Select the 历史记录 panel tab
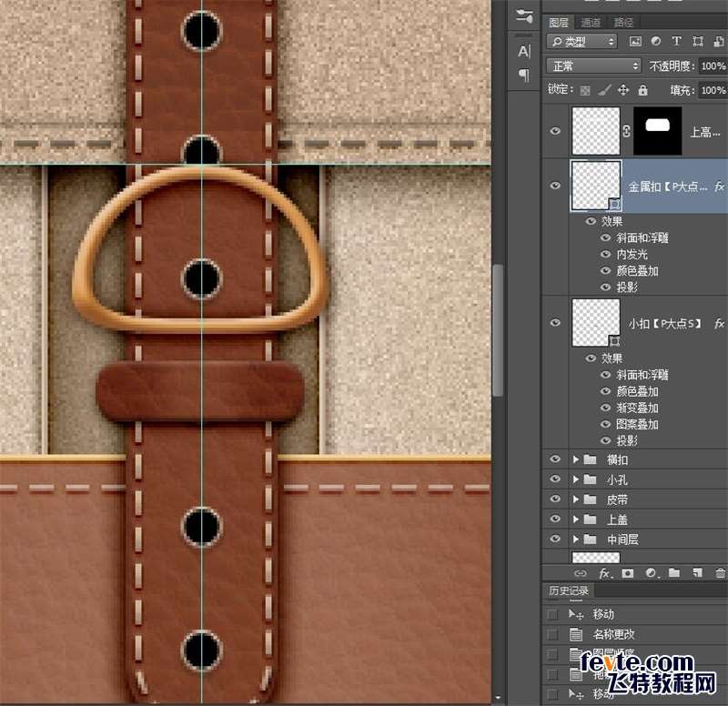This screenshot has height=706, width=728. 569,590
